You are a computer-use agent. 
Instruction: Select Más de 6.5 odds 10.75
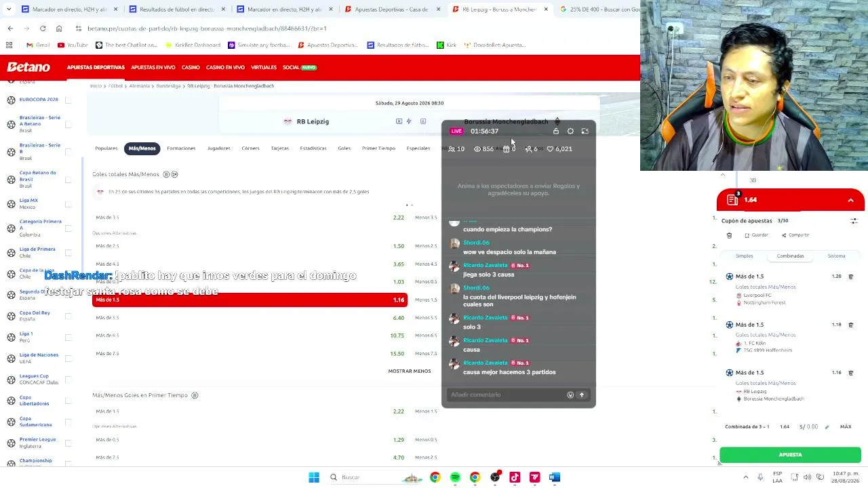[x=250, y=335]
